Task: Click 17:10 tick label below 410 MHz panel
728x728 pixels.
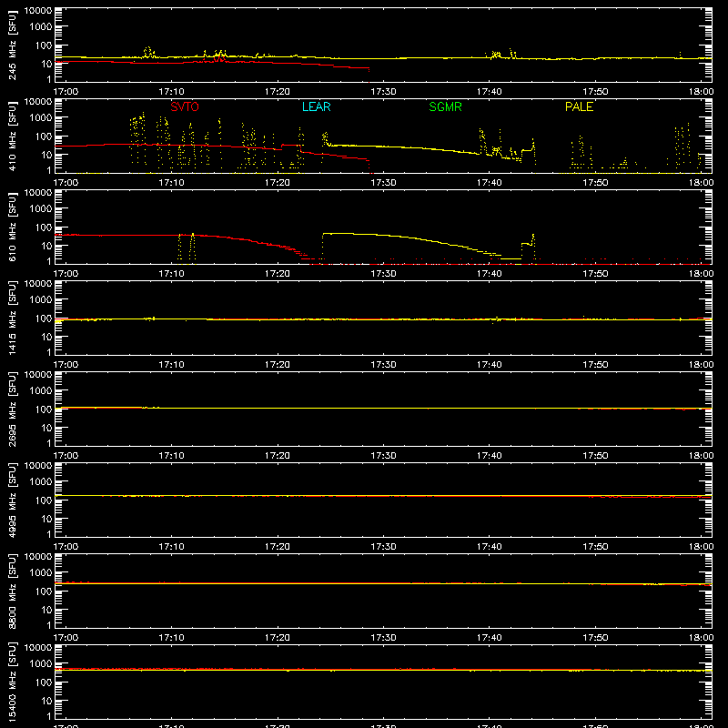Action: point(171,183)
